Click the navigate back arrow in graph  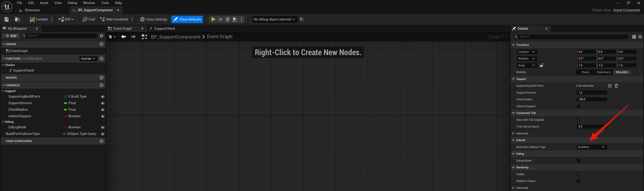click(x=123, y=37)
